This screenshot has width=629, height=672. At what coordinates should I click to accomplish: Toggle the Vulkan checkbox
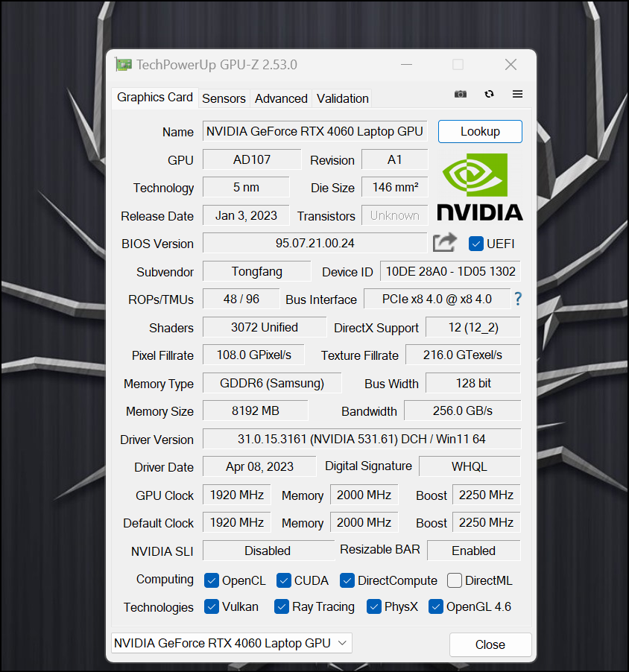(x=212, y=606)
